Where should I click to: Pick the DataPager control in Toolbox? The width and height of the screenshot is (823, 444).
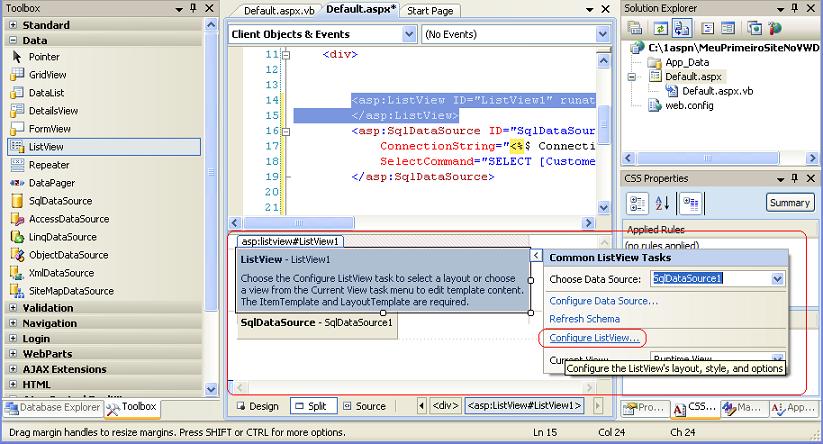point(51,183)
